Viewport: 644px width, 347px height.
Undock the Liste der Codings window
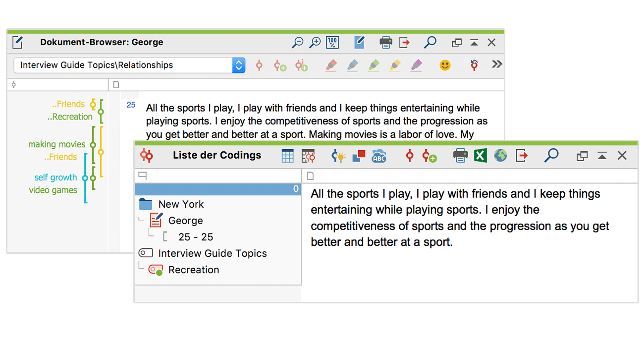[x=582, y=156]
